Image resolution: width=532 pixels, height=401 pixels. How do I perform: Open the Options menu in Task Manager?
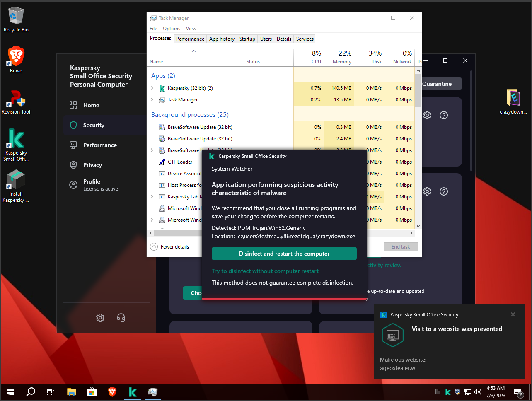172,29
